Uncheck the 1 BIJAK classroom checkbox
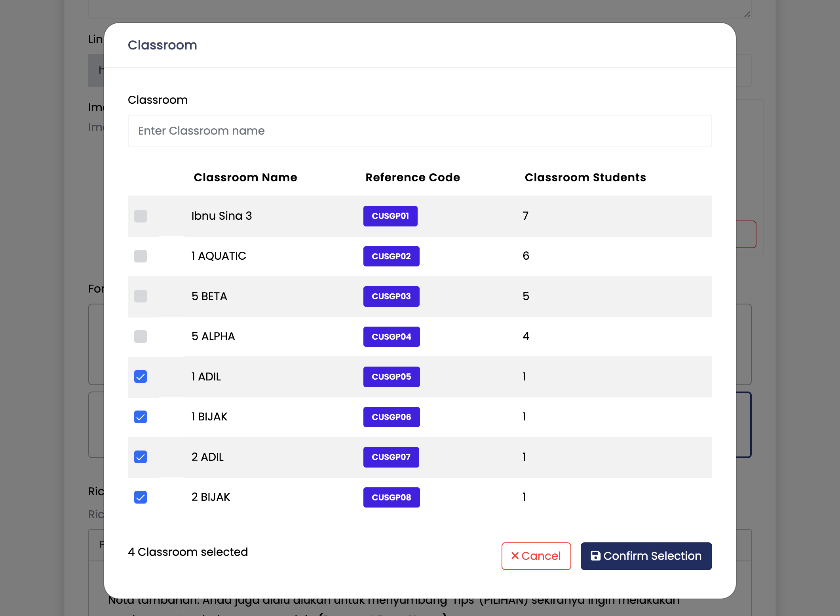Screen dimensions: 840x616 (141, 417)
